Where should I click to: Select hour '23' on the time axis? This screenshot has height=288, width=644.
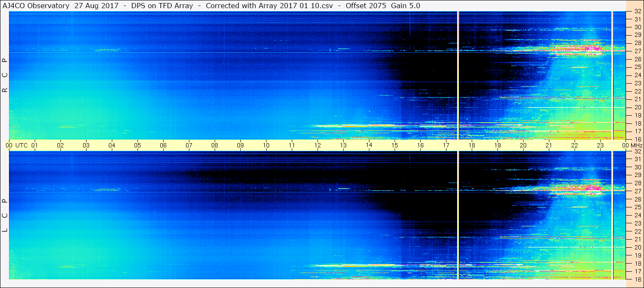click(x=600, y=145)
